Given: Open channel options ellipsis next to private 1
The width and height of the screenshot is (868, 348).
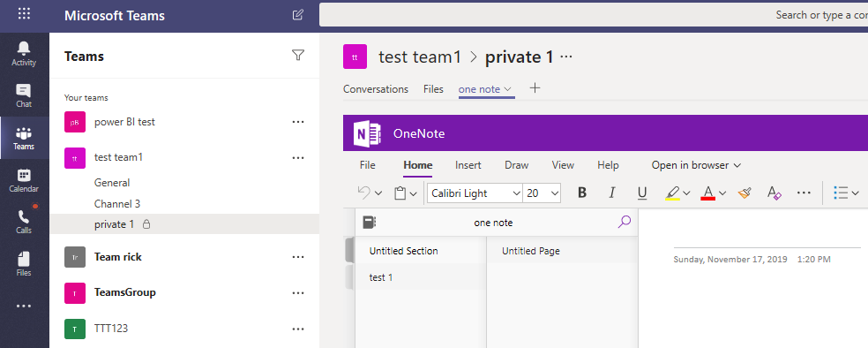Looking at the screenshot, I should pos(566,57).
